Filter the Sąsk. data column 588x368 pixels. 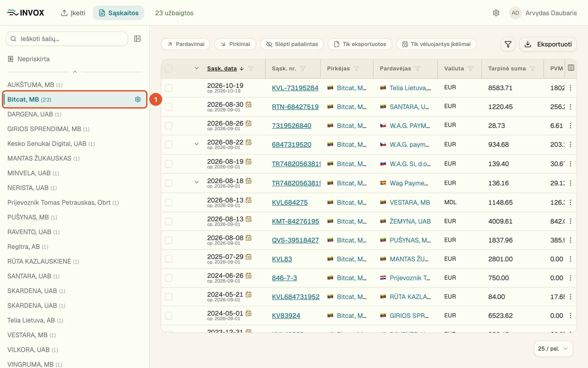(251, 69)
